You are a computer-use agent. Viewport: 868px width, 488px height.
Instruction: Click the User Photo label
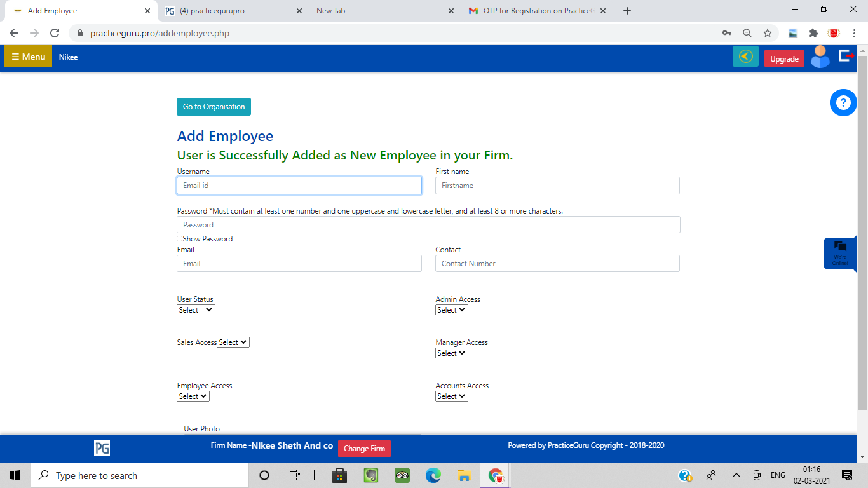[202, 429]
